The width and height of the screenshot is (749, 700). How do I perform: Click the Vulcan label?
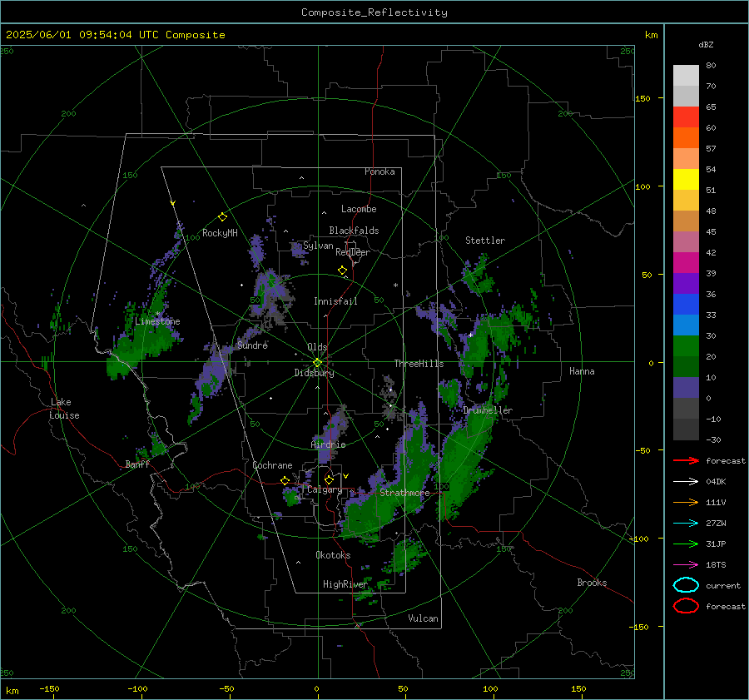pos(424,618)
